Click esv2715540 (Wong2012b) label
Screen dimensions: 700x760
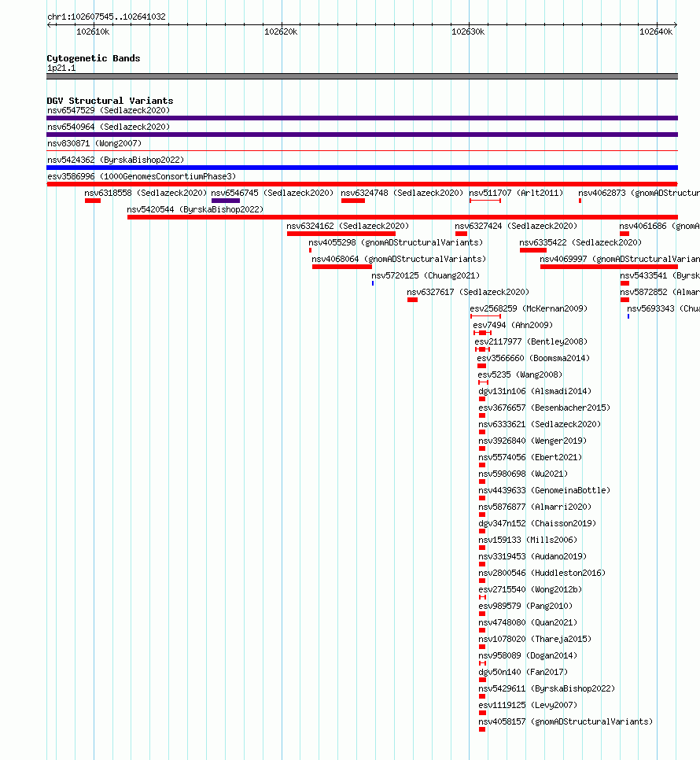(x=530, y=589)
